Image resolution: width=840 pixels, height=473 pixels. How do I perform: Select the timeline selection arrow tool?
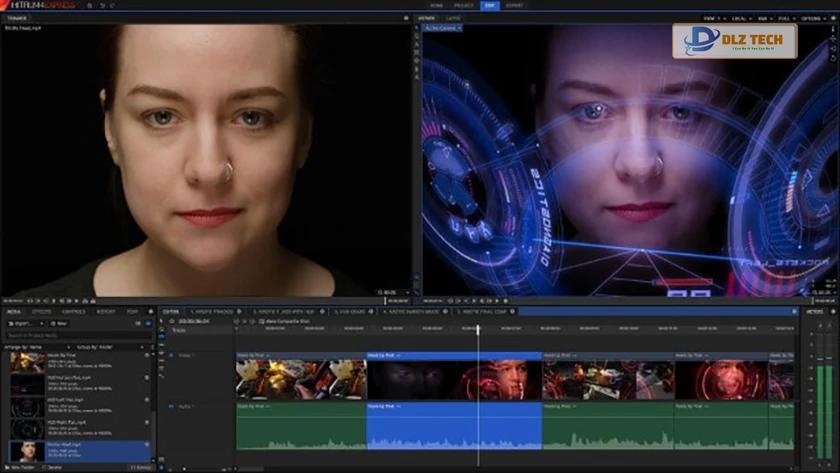click(x=161, y=321)
